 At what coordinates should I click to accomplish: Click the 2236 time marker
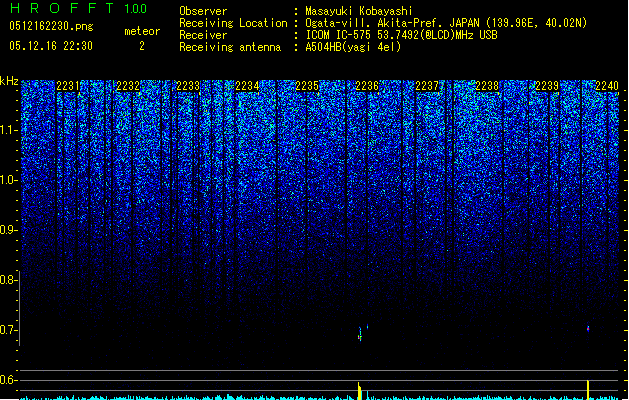click(367, 86)
